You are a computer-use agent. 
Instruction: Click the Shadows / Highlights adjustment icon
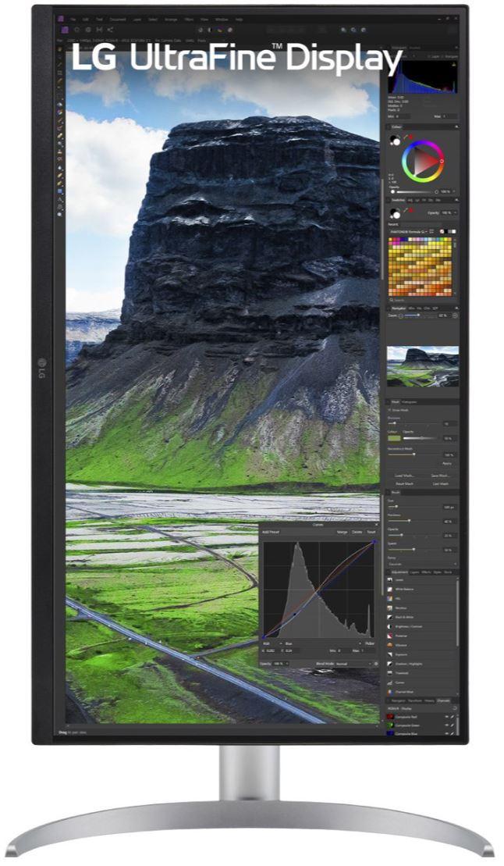click(390, 664)
